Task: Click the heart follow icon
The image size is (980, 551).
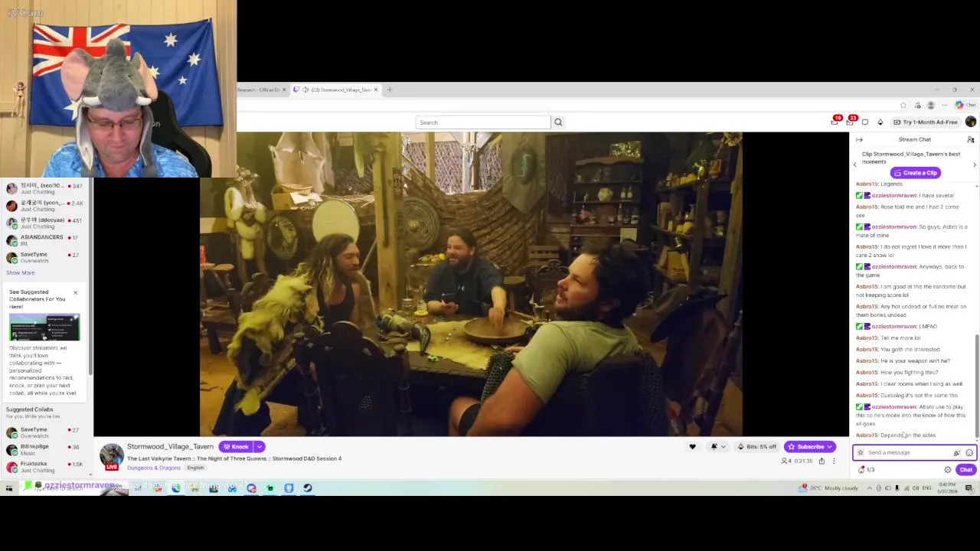Action: [x=692, y=447]
